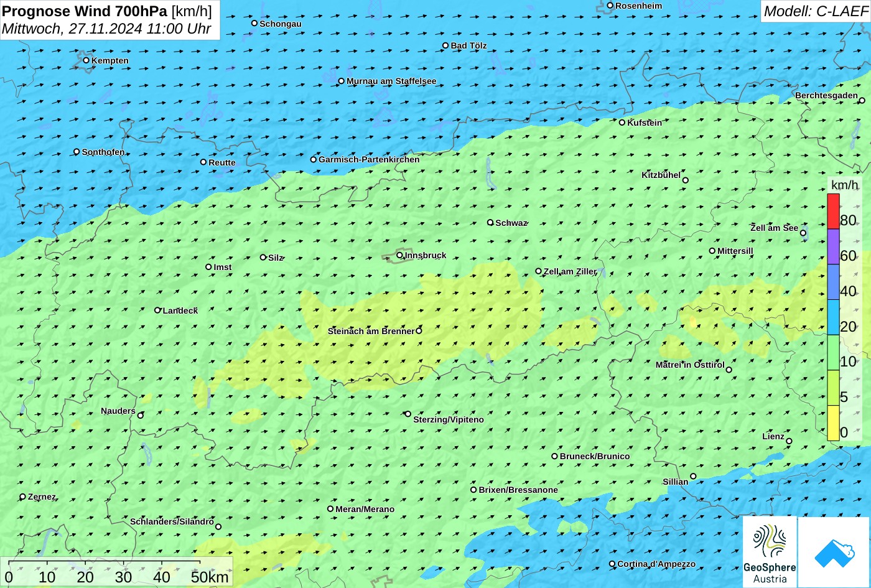The width and height of the screenshot is (871, 588).
Task: Select the Steinach am Brenner marker
Action: pyautogui.click(x=419, y=331)
